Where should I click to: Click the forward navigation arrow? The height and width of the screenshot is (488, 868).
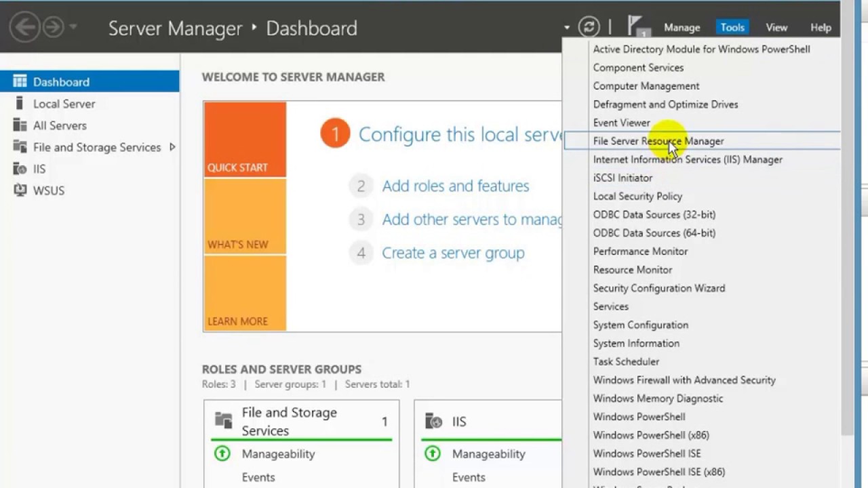click(x=53, y=28)
